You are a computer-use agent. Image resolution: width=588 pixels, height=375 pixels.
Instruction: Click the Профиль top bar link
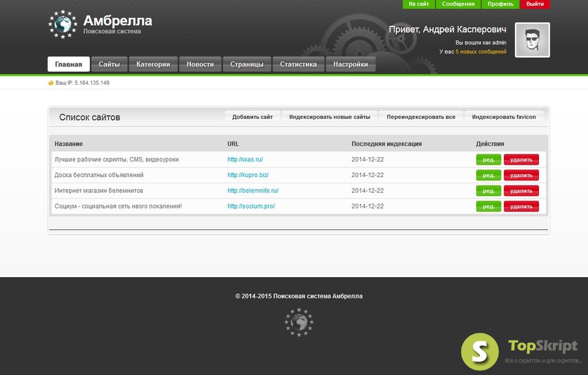501,4
